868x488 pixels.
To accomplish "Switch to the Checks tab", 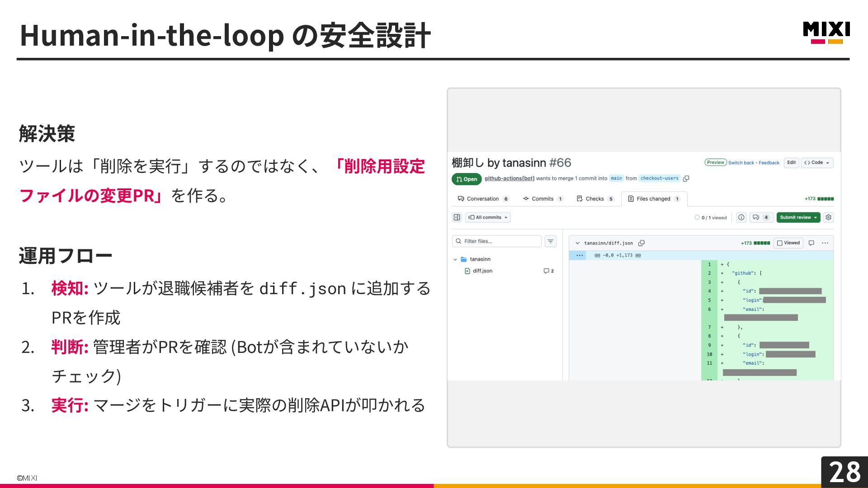I will [x=594, y=199].
